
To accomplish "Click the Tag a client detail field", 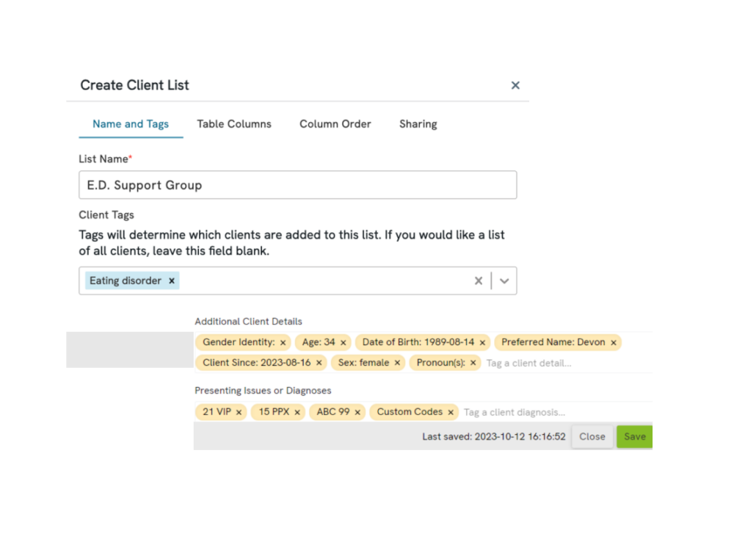I will click(528, 363).
